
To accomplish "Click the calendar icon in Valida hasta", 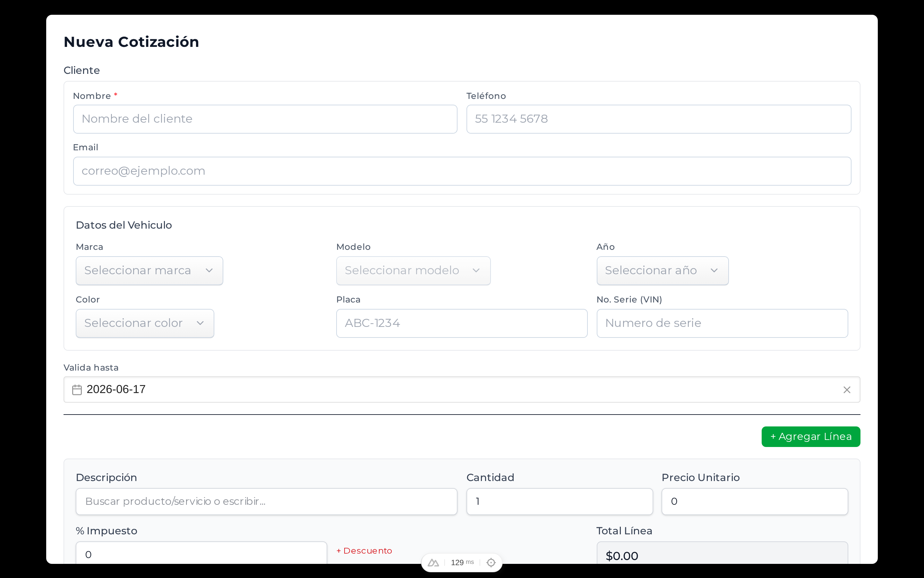I will click(x=77, y=390).
